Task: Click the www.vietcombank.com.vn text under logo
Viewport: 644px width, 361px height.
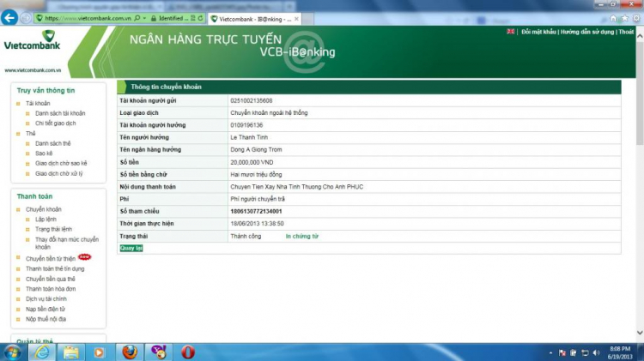Action: point(33,70)
